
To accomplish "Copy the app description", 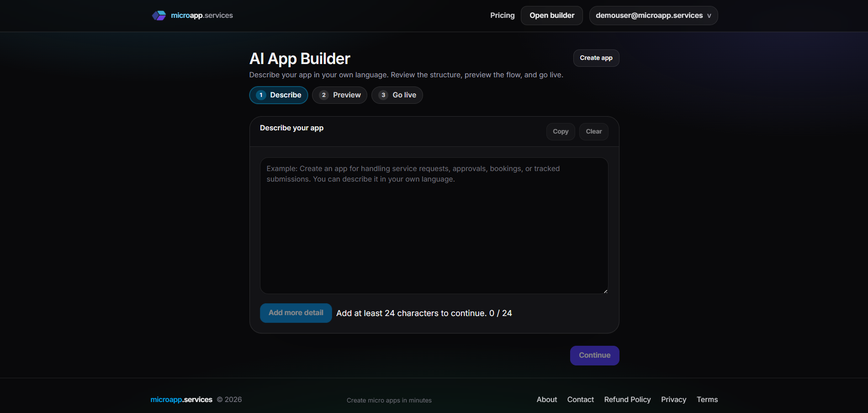I will [560, 131].
